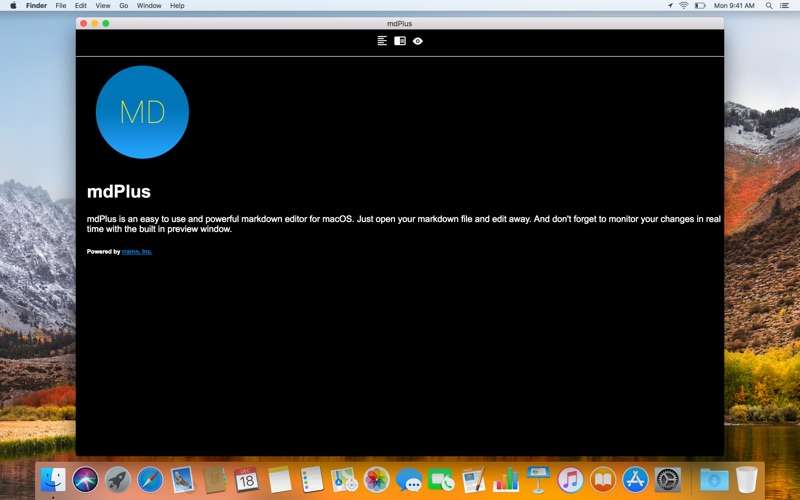The image size is (800, 500).
Task: Open the rrainn, Inc. link
Action: pyautogui.click(x=137, y=252)
